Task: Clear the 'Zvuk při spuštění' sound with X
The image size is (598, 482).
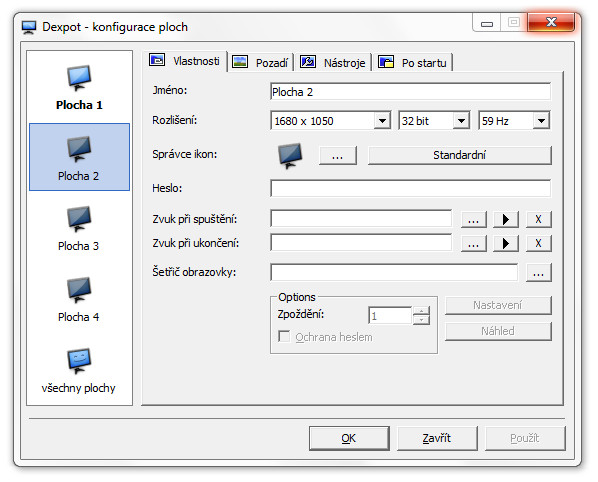Action: pos(539,220)
